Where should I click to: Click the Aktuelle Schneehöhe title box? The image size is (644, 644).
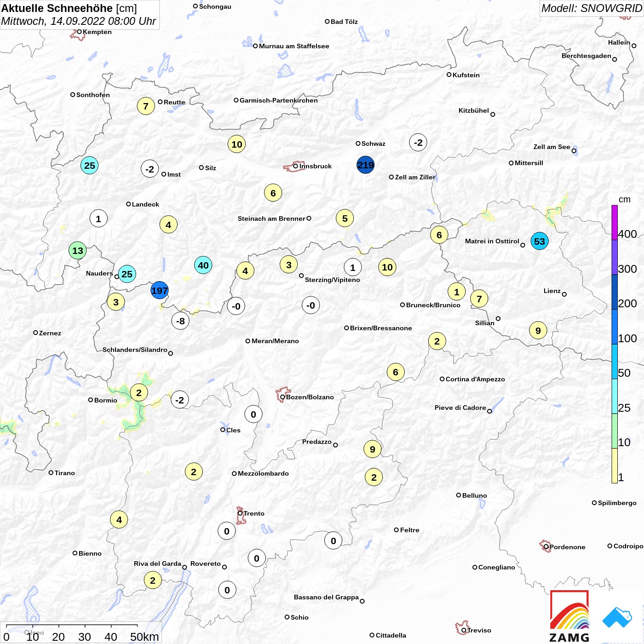point(80,15)
